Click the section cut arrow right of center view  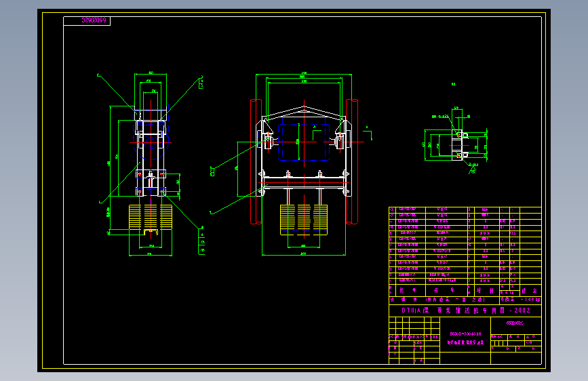(x=368, y=134)
